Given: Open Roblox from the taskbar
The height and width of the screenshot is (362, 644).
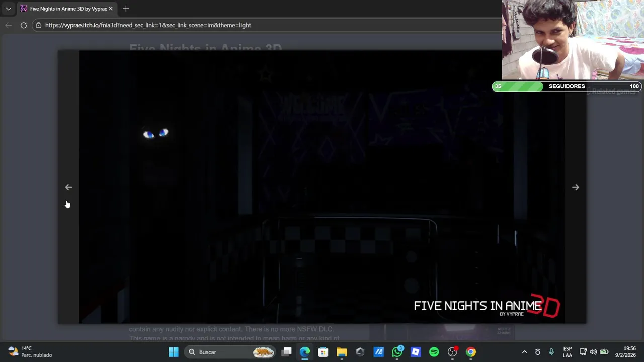Looking at the screenshot, I should click(x=415, y=352).
